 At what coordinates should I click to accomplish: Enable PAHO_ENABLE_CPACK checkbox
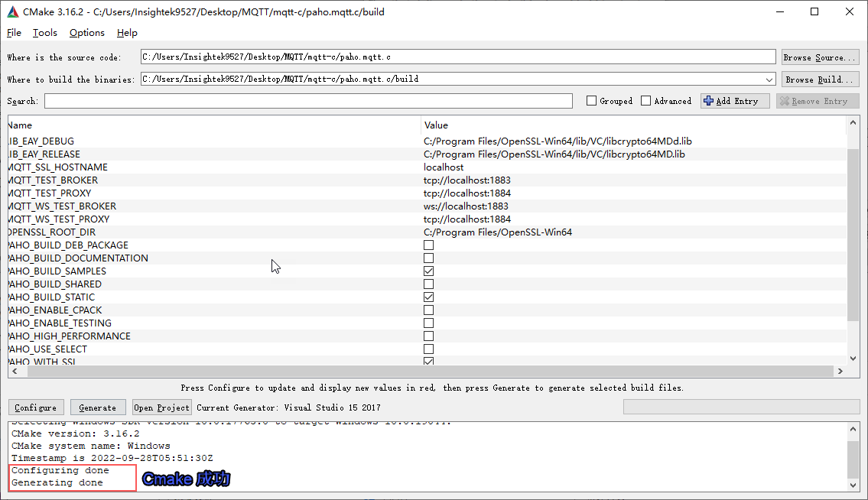[428, 310]
